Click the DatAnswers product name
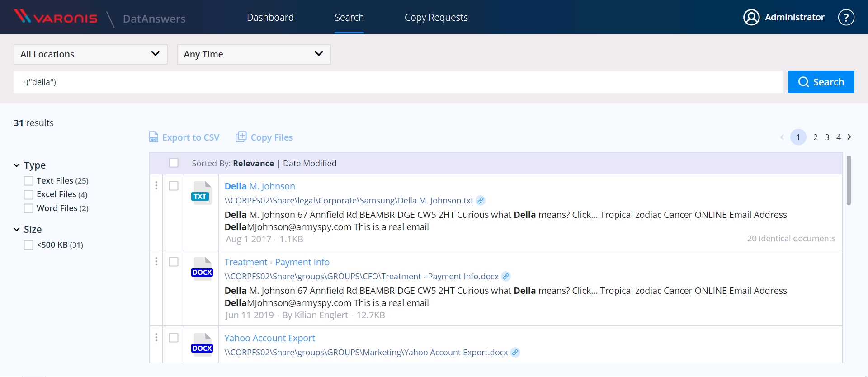Image resolution: width=868 pixels, height=377 pixels. [x=154, y=19]
